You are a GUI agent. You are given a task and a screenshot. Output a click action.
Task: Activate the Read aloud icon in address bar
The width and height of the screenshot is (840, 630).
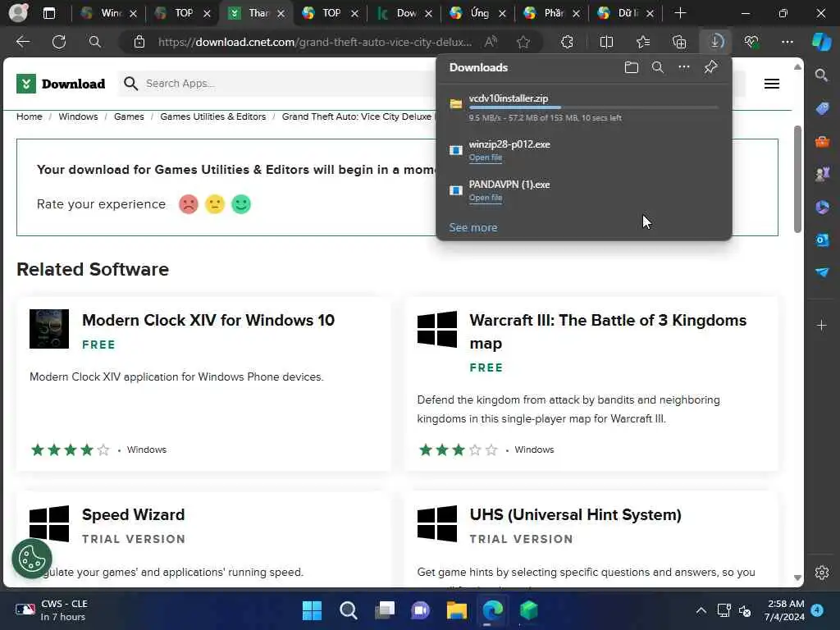491,42
